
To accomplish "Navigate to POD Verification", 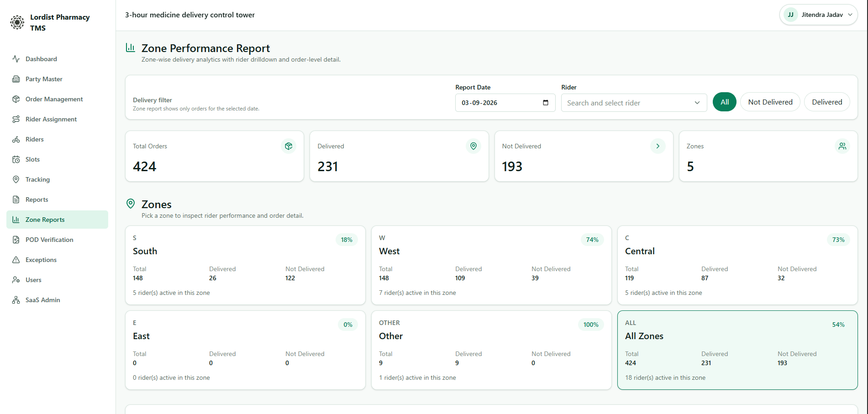I will pyautogui.click(x=57, y=240).
